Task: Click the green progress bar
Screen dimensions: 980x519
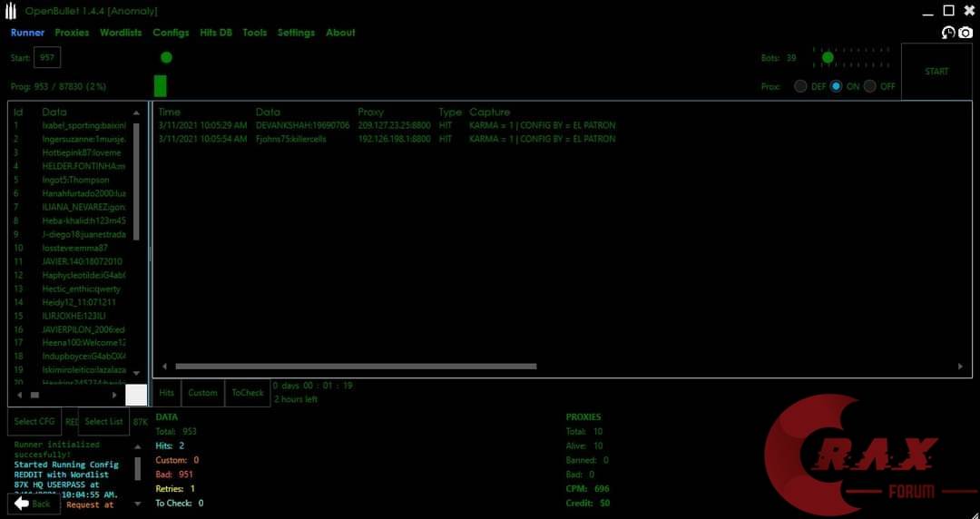Action: click(x=160, y=85)
